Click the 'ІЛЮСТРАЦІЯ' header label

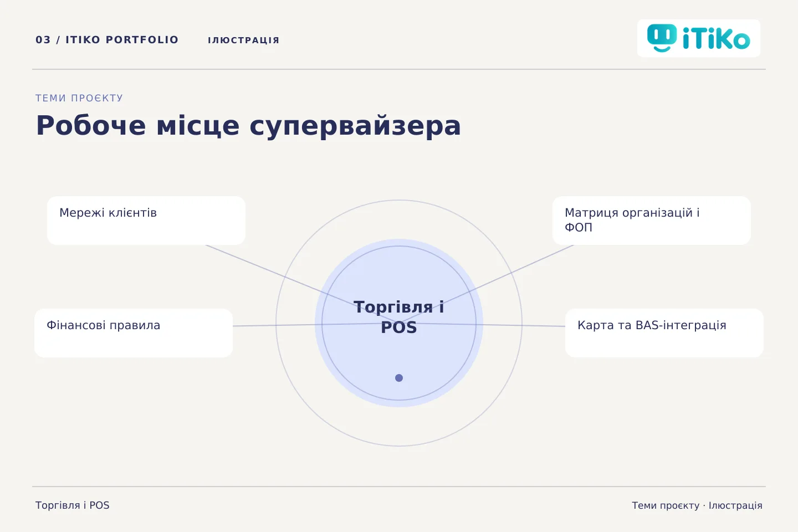(x=244, y=40)
